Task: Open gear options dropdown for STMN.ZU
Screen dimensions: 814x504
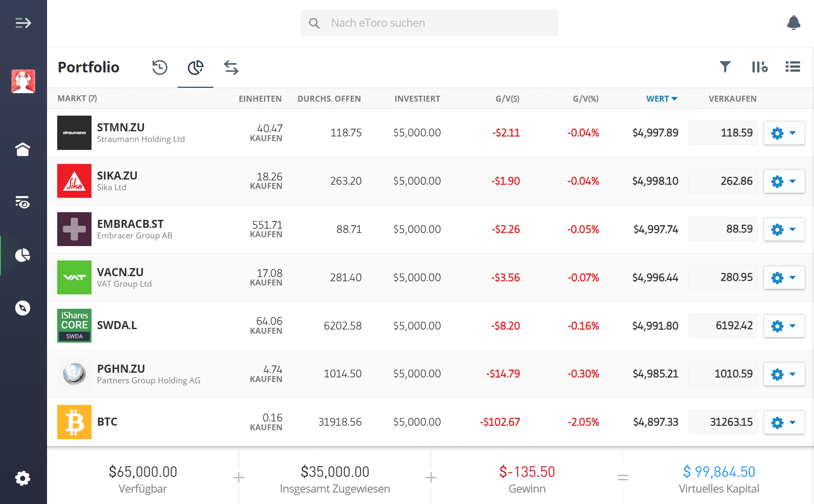Action: [x=784, y=133]
